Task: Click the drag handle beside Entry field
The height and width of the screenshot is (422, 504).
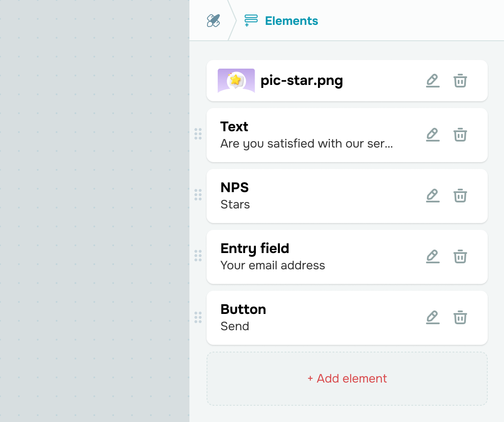Action: [x=198, y=256]
